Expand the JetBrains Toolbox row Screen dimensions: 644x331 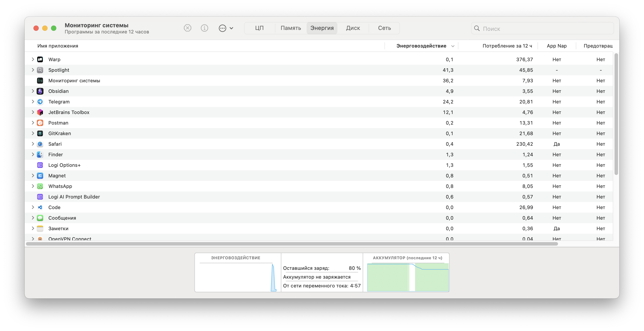coord(33,112)
